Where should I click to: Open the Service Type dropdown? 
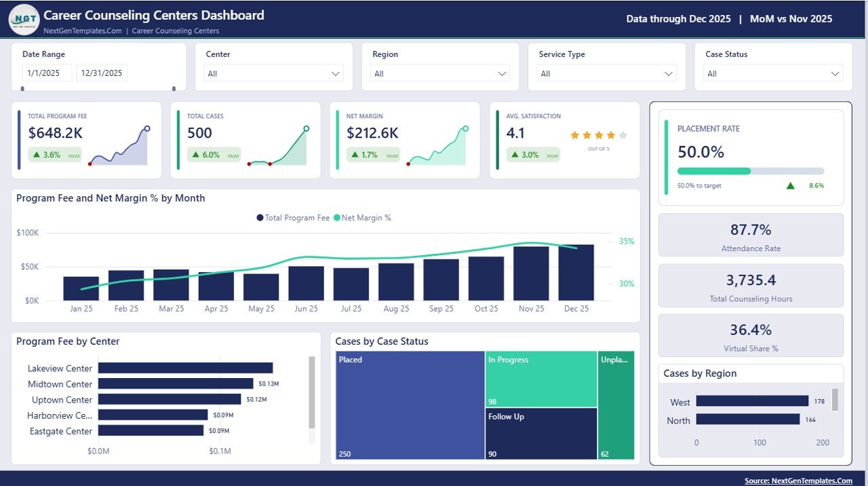[x=608, y=73]
